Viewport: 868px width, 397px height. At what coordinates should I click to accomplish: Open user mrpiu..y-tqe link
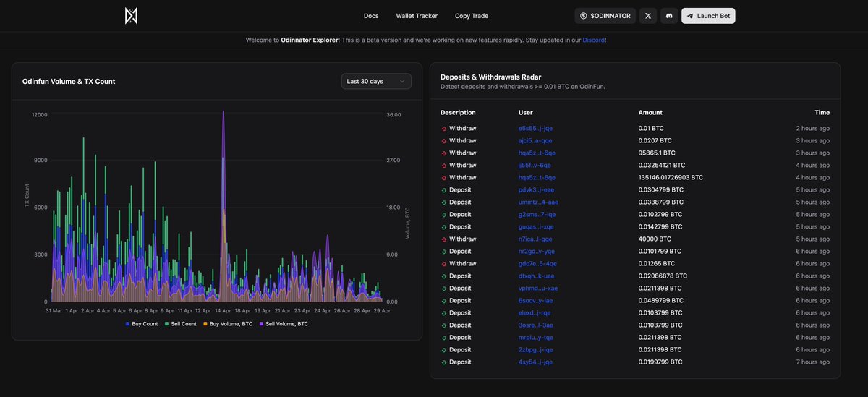[536, 338]
